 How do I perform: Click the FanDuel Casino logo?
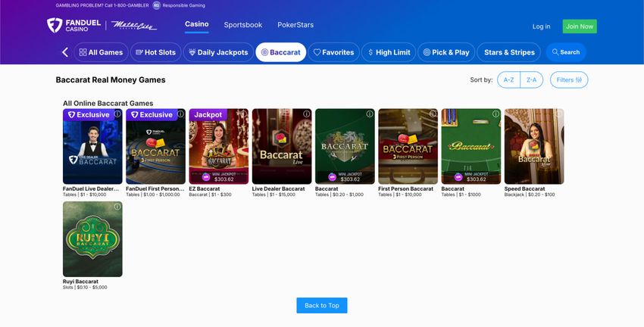click(x=74, y=26)
